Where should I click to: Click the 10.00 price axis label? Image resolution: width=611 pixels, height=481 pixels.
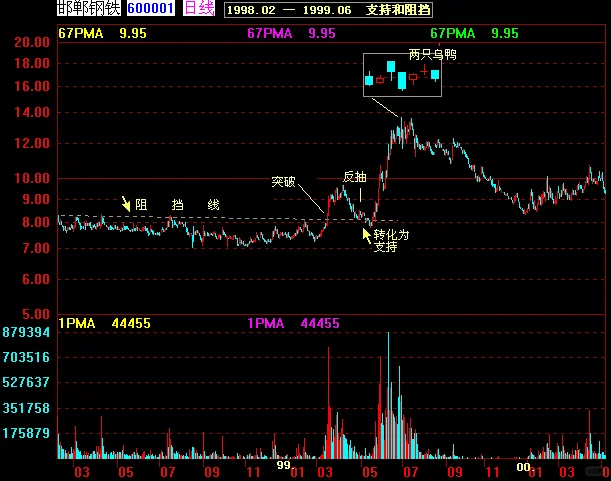(32, 179)
